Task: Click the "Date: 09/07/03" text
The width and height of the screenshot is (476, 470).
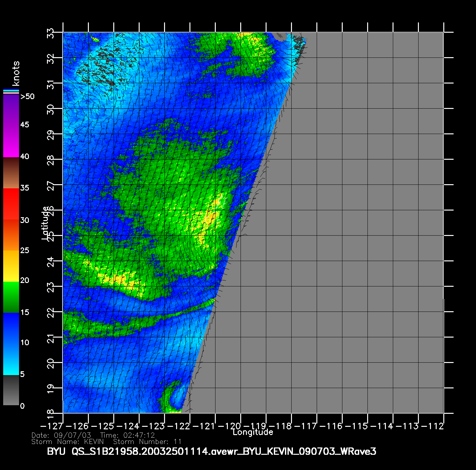Action: (61, 435)
